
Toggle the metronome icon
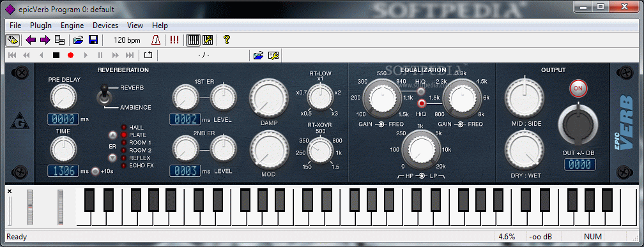coord(157,40)
